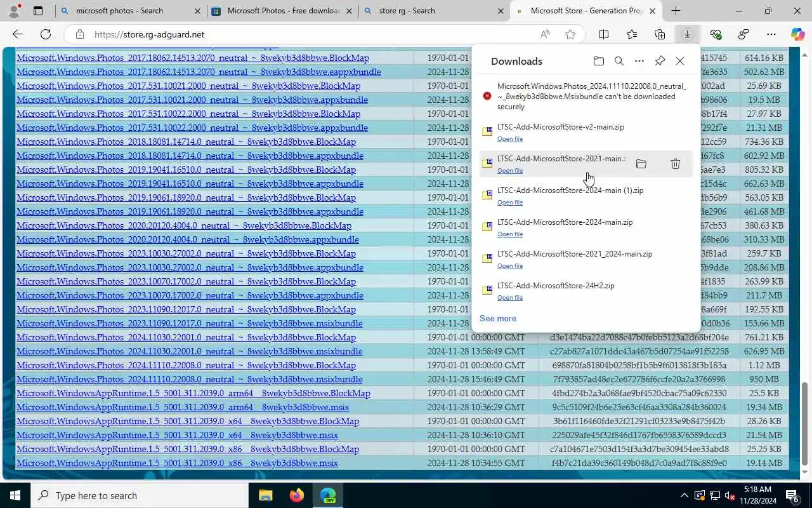Download Photos 2017.18062.14513.2070 eappxbundle link
Screen dimensions: 812x508
pos(199,72)
